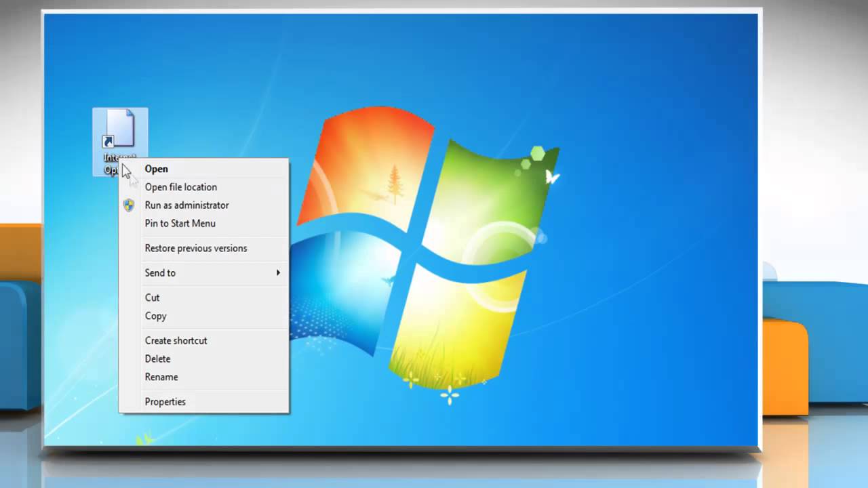Expand the Send to submenu arrow
868x488 pixels.
pos(278,272)
